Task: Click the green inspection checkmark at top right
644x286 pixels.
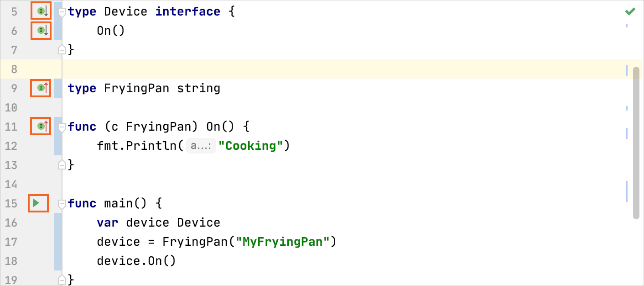Action: point(630,11)
